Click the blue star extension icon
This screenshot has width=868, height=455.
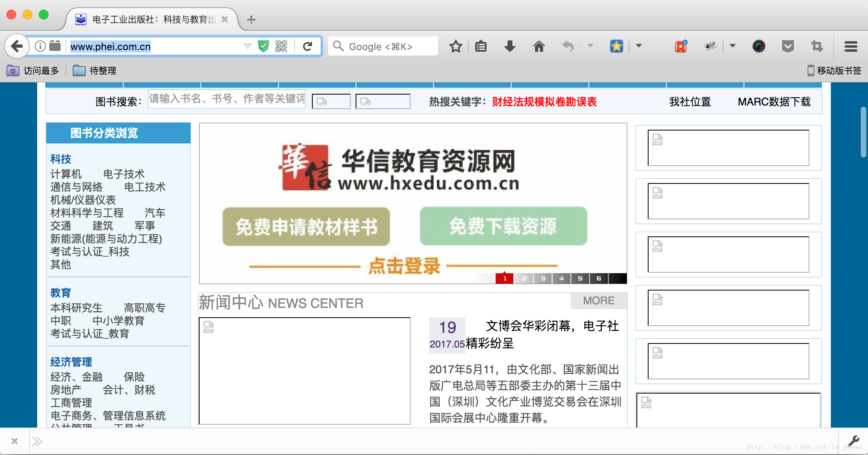[617, 46]
